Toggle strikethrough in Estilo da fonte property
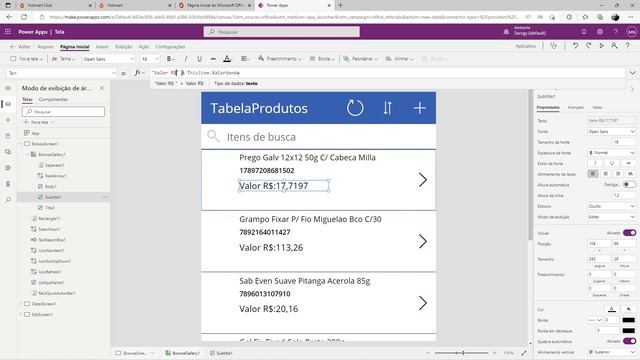The width and height of the screenshot is (640, 360). [x=628, y=163]
